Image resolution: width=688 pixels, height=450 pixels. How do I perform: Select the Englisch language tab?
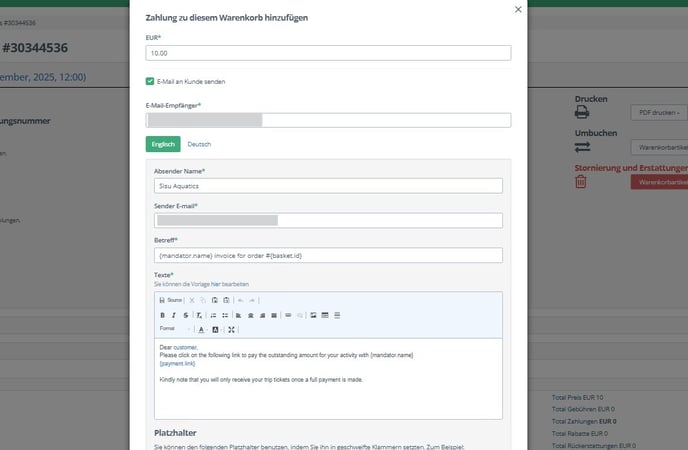[163, 144]
